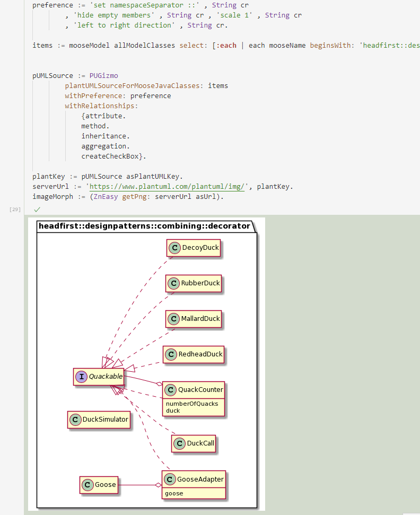Image resolution: width=420 pixels, height=515 pixels.
Task: Click the method. array entry
Action: [95, 126]
